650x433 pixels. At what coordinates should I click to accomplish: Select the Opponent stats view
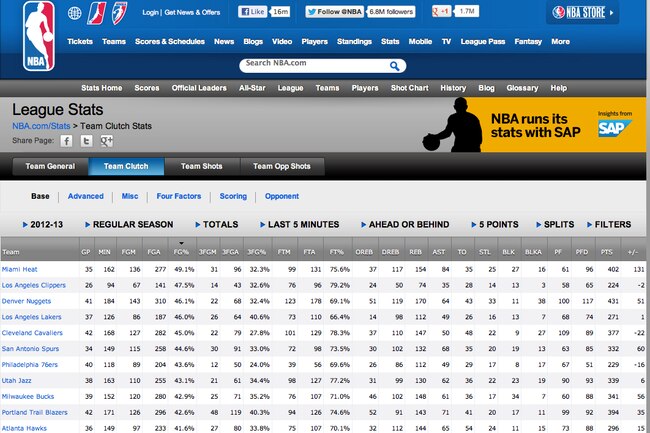coord(282,196)
